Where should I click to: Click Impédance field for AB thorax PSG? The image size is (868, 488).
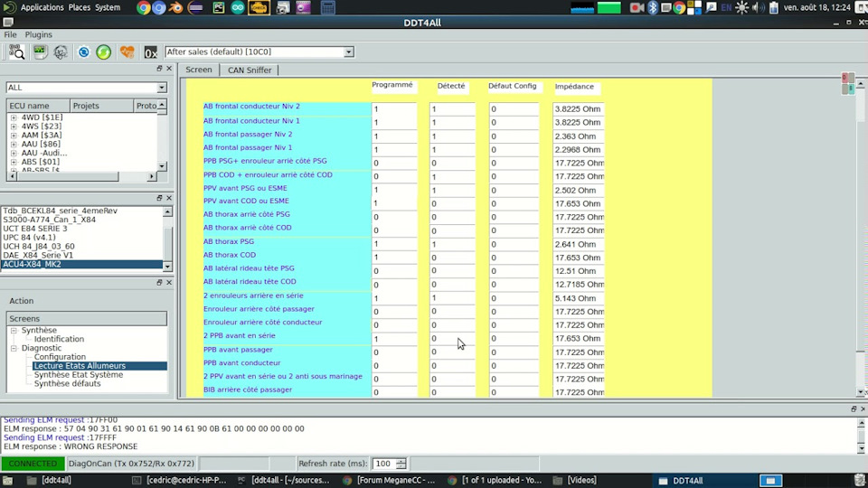tap(578, 244)
